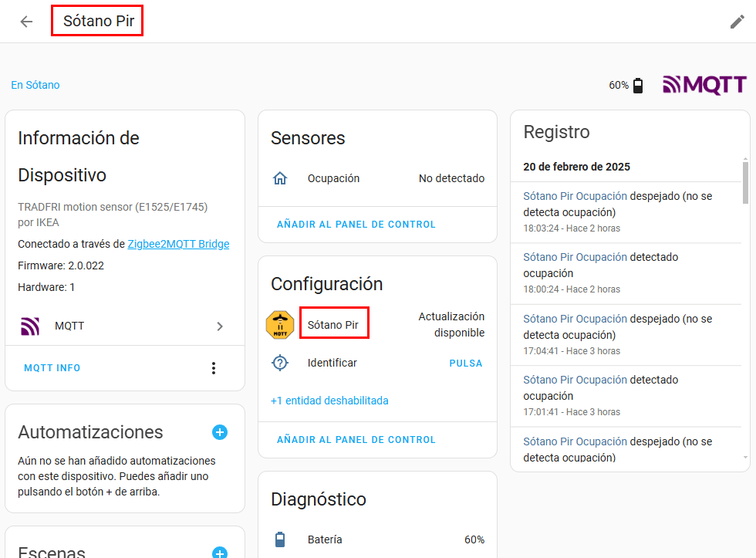
Task: Click the Ocupación home icon
Action: [x=280, y=178]
